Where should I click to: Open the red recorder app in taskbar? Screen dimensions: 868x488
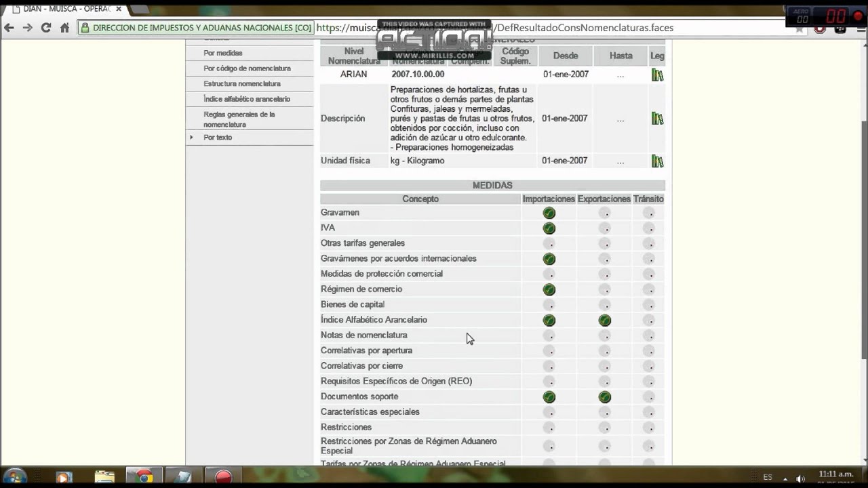pos(223,476)
